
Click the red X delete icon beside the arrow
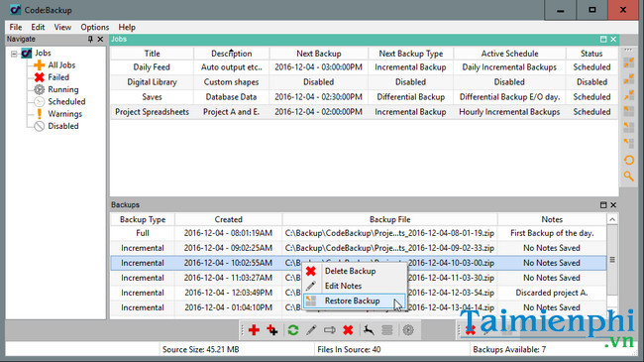tap(348, 330)
